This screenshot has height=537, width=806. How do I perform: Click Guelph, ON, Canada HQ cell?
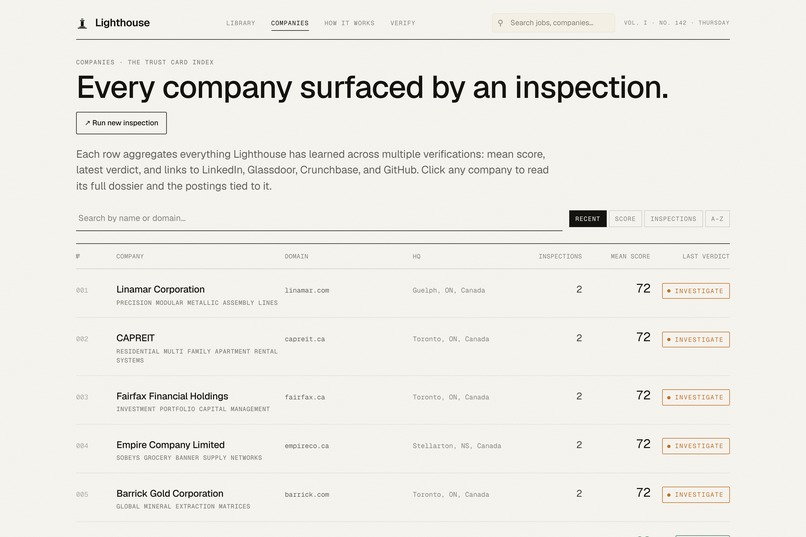coord(449,290)
